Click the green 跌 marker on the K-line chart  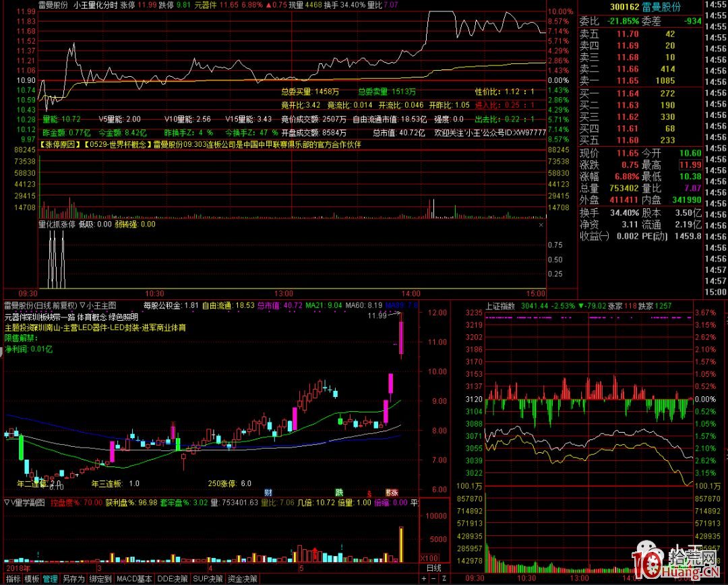pyautogui.click(x=339, y=492)
